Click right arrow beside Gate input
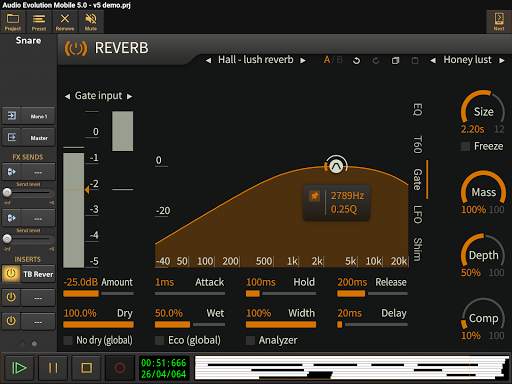 pos(129,96)
